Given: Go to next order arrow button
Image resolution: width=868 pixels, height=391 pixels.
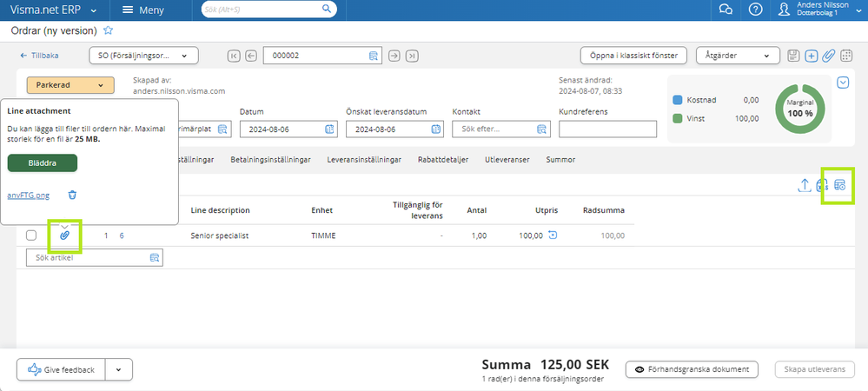Looking at the screenshot, I should (x=394, y=56).
